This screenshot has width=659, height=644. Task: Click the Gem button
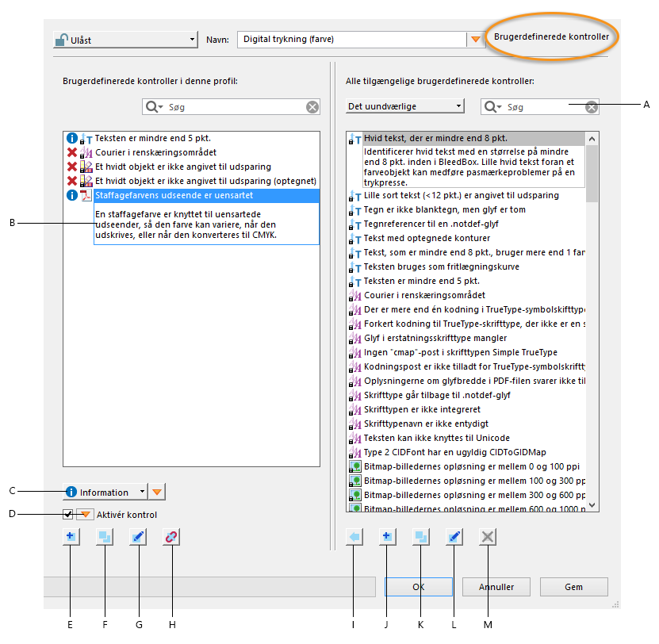click(x=573, y=587)
